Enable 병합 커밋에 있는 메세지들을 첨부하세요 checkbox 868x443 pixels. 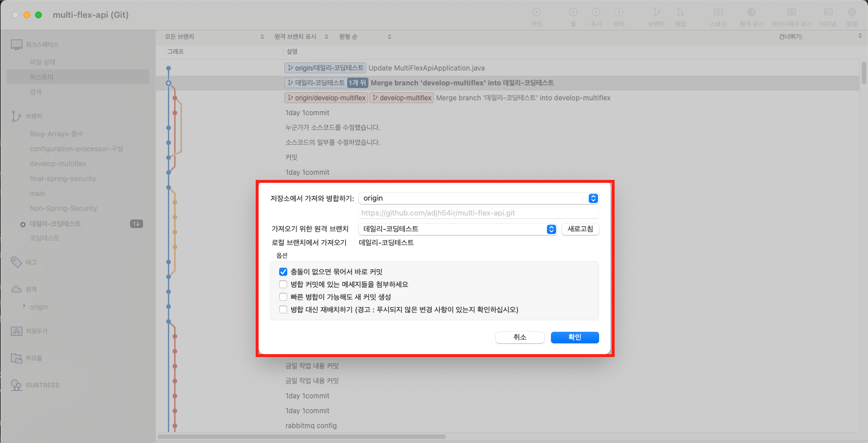click(283, 284)
